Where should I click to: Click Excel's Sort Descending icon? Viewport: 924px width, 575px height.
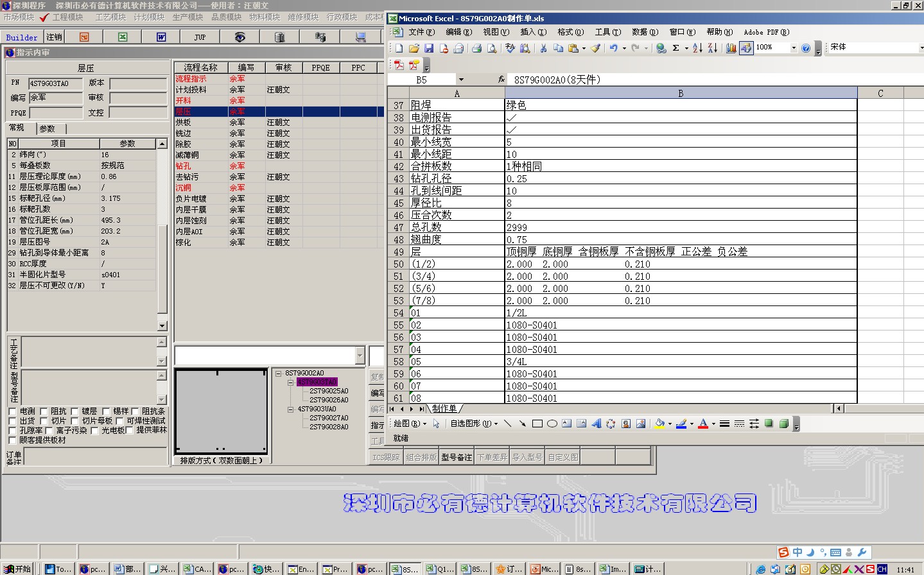(x=712, y=47)
